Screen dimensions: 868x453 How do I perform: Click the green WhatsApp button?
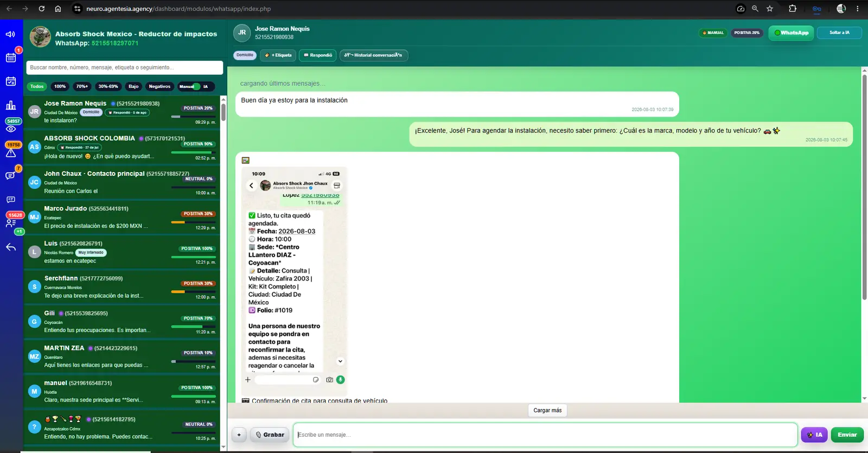[792, 33]
